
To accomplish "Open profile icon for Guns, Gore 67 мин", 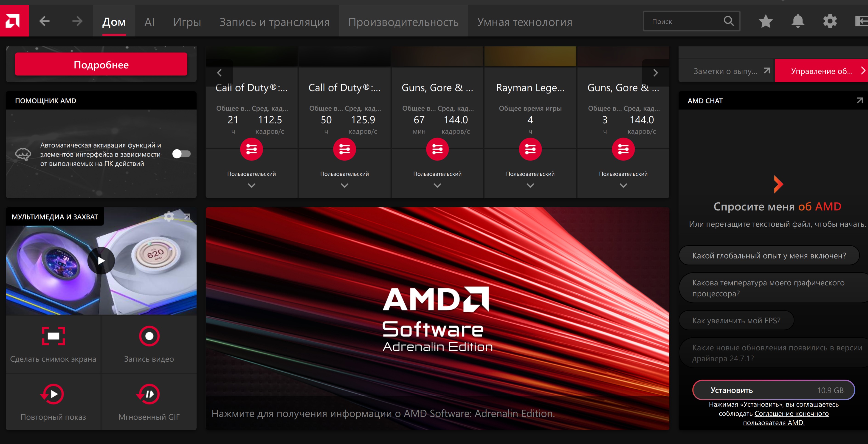I will pos(437,149).
